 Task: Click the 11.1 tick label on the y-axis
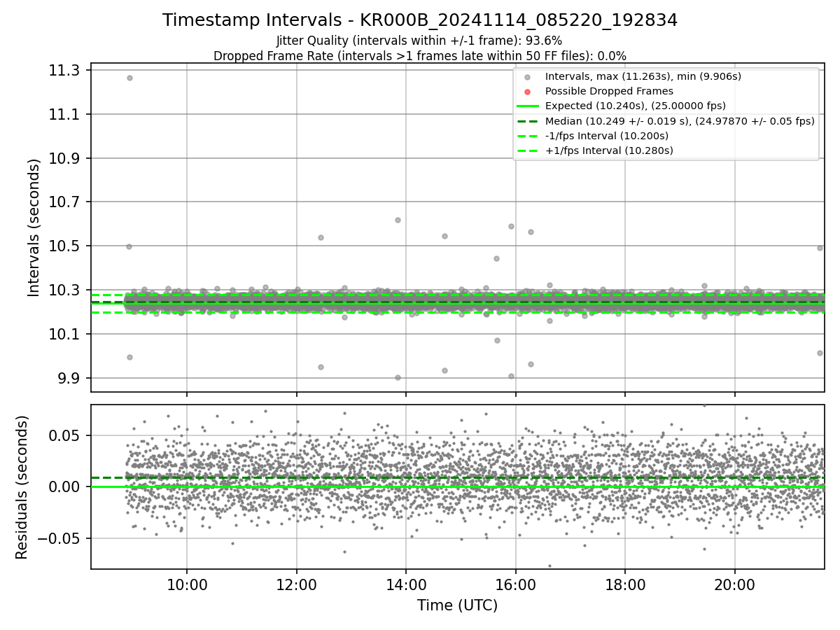click(x=64, y=114)
